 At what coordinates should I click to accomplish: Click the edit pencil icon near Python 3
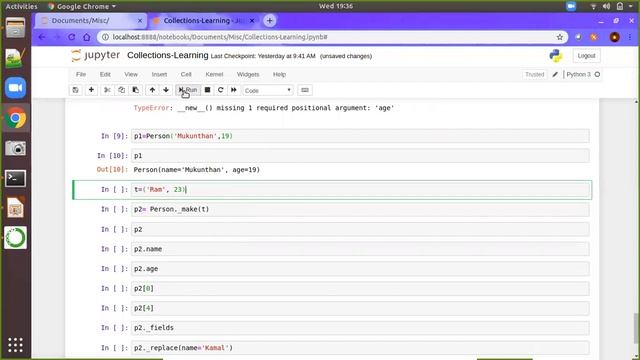coord(555,74)
